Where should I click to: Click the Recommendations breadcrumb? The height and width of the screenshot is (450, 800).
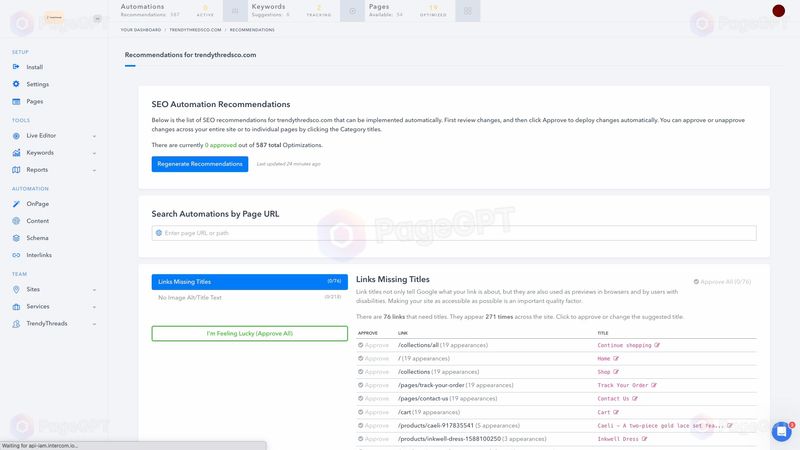(252, 30)
